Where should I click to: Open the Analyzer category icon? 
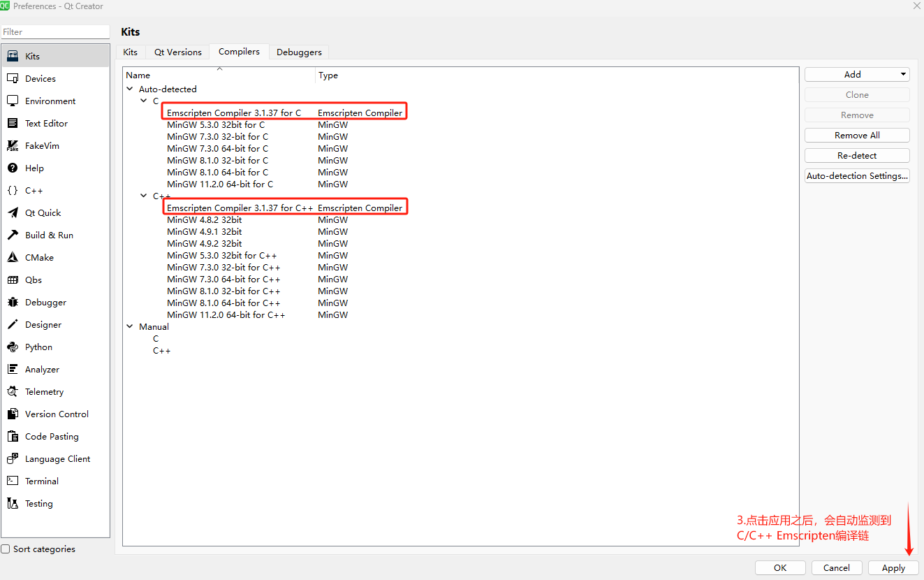pyautogui.click(x=13, y=369)
